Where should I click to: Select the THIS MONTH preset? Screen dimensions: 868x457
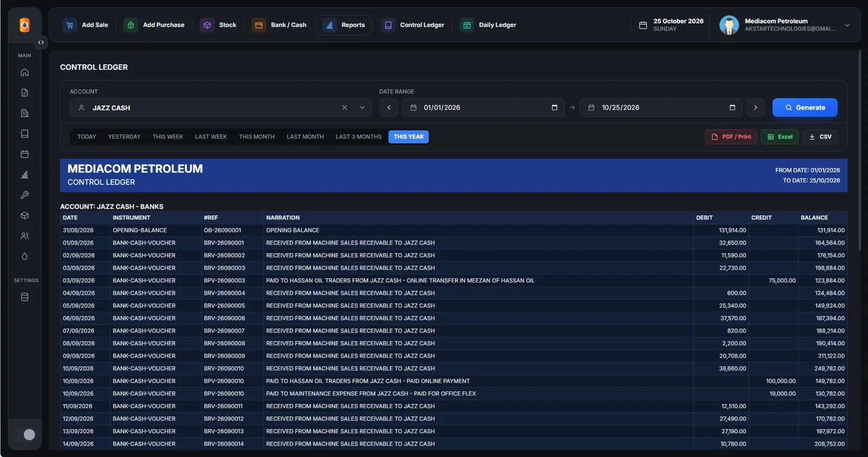257,137
